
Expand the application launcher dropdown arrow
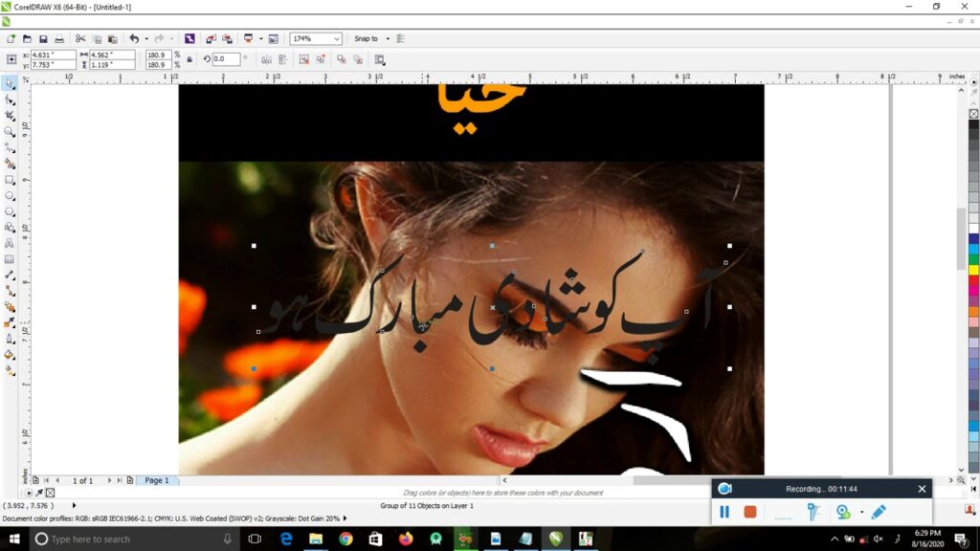coord(261,38)
